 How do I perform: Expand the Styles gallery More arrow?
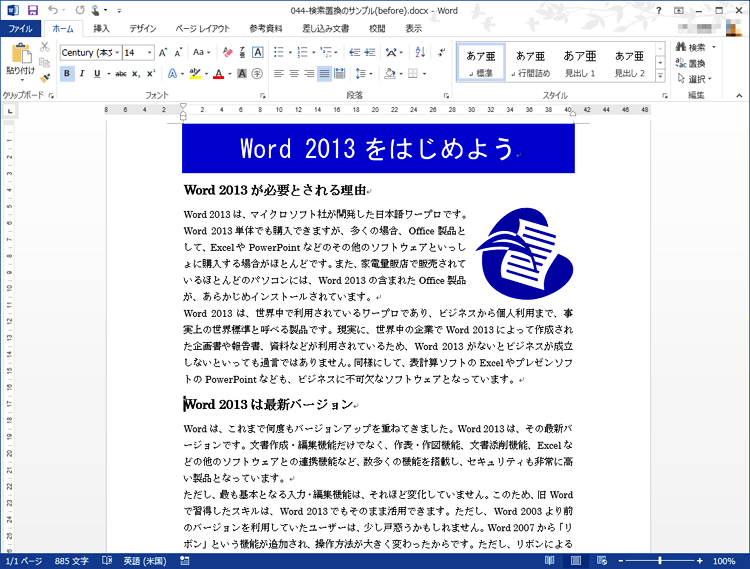click(x=660, y=76)
